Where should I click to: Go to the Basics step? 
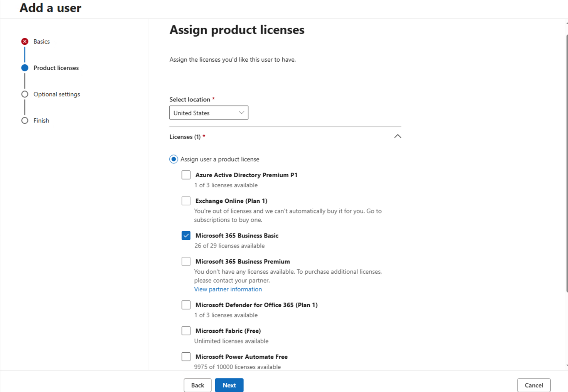coord(42,41)
